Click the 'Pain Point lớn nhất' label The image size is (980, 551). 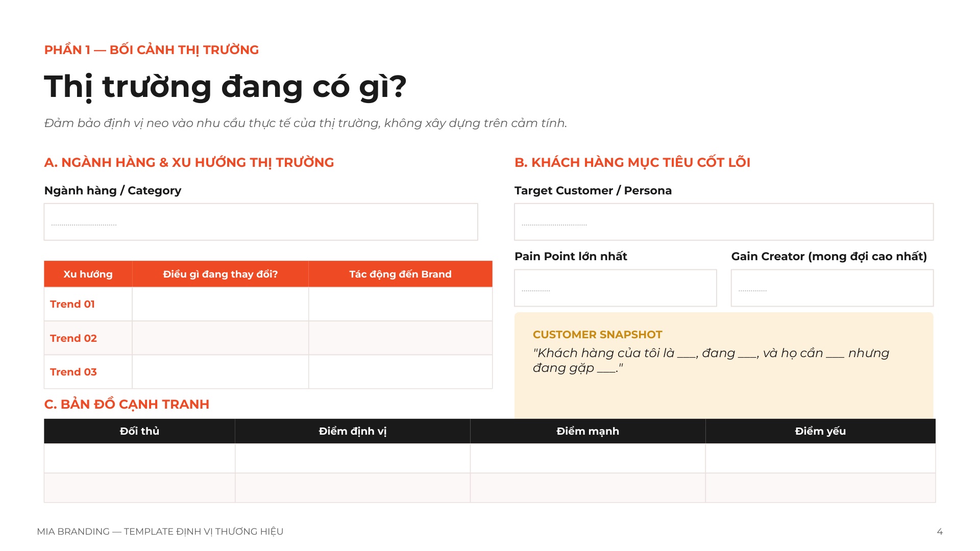(571, 257)
